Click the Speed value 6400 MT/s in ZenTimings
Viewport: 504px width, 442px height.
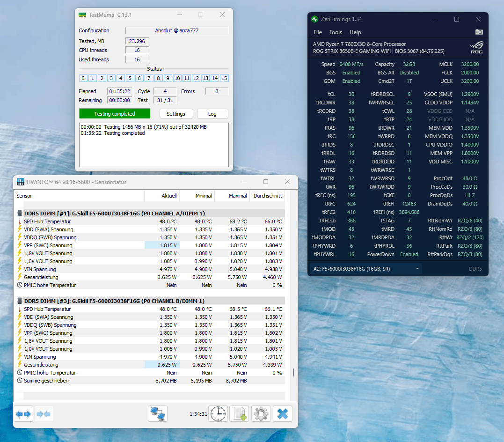tap(351, 64)
